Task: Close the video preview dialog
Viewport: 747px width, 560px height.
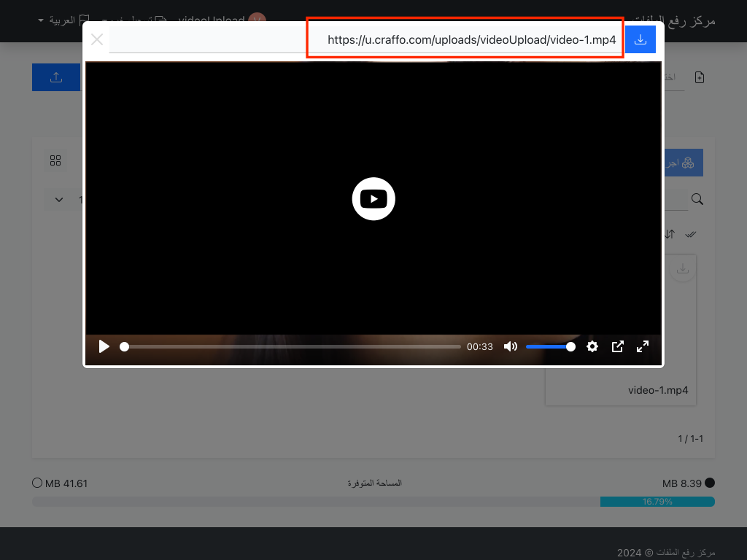Action: 97,40
